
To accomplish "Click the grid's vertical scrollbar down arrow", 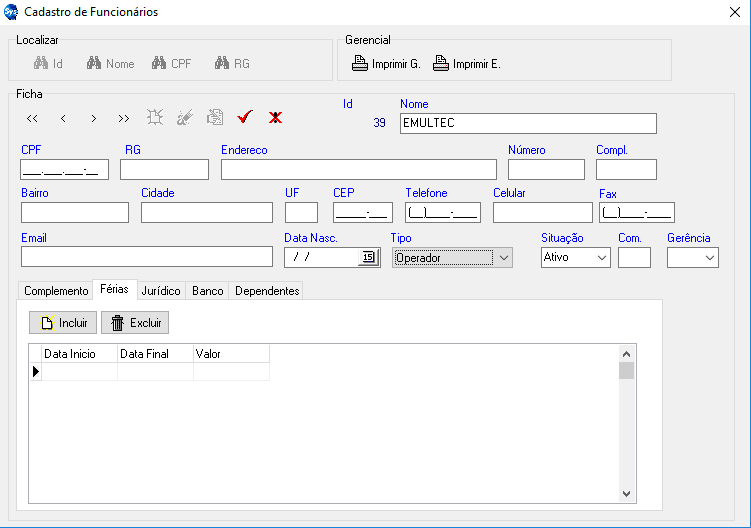I will (x=627, y=493).
